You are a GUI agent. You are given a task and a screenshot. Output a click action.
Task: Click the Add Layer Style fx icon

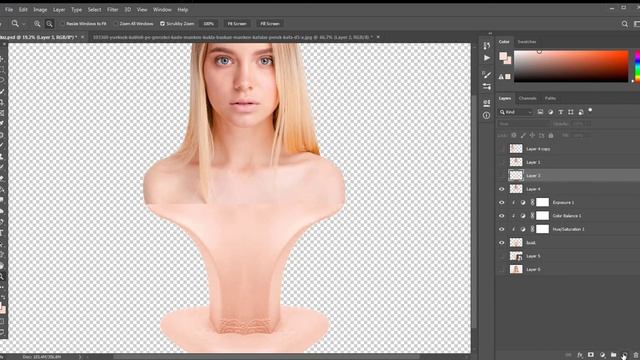pos(580,355)
